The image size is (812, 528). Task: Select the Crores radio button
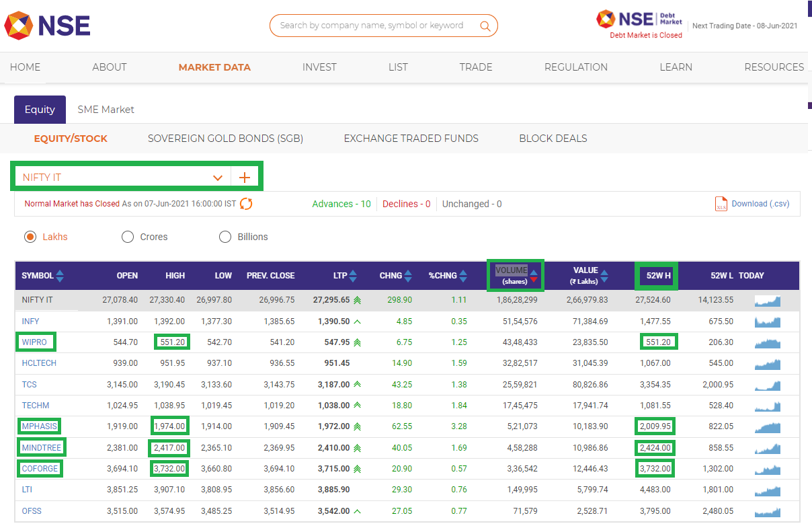pyautogui.click(x=128, y=237)
